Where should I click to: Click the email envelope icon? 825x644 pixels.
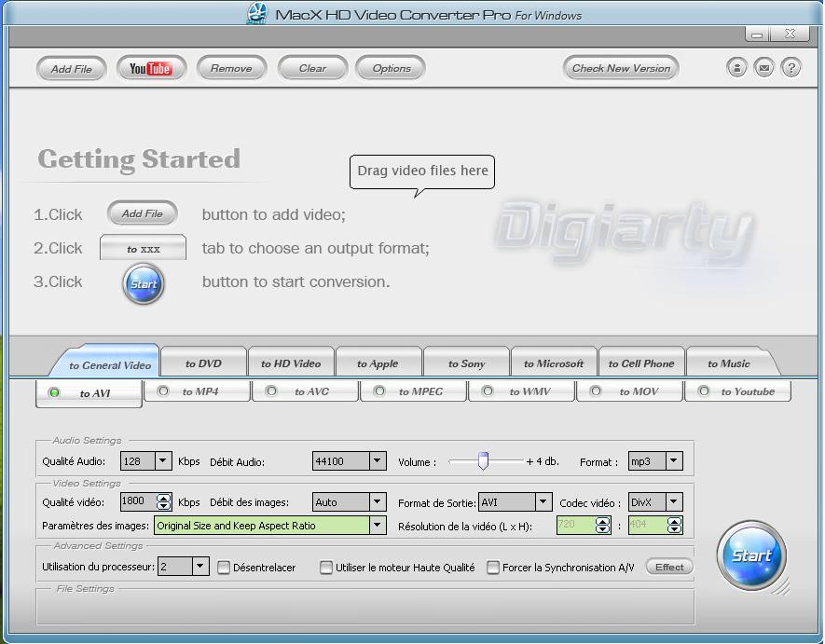coord(764,68)
